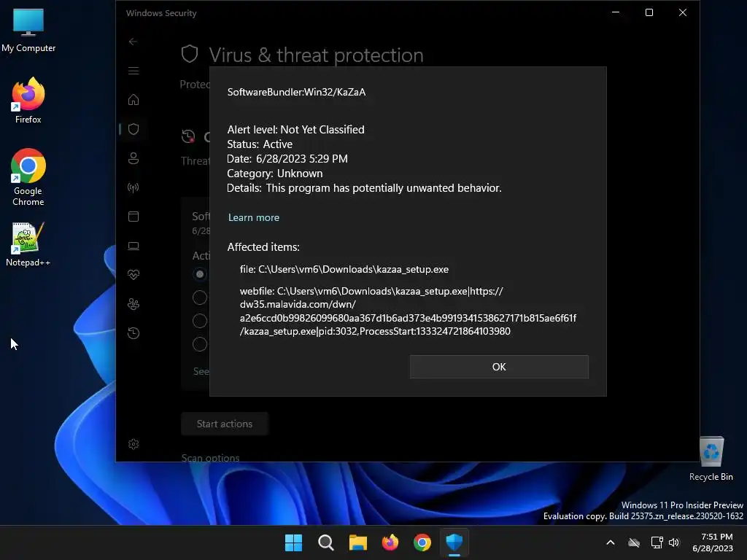Open Device performance & health heart icon
The width and height of the screenshot is (747, 560).
(x=133, y=275)
